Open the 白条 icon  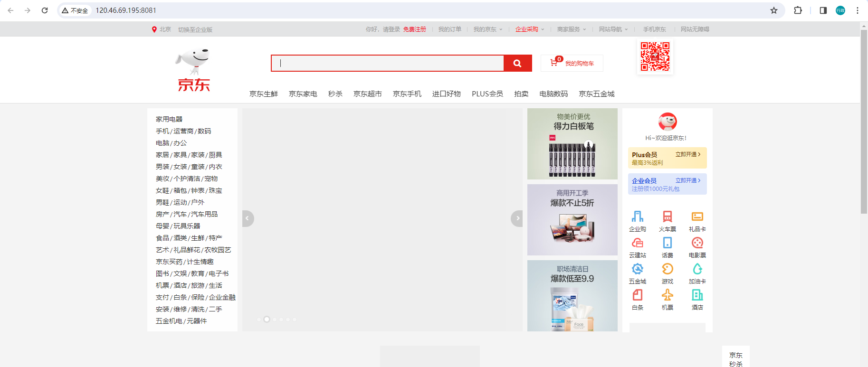[638, 295]
